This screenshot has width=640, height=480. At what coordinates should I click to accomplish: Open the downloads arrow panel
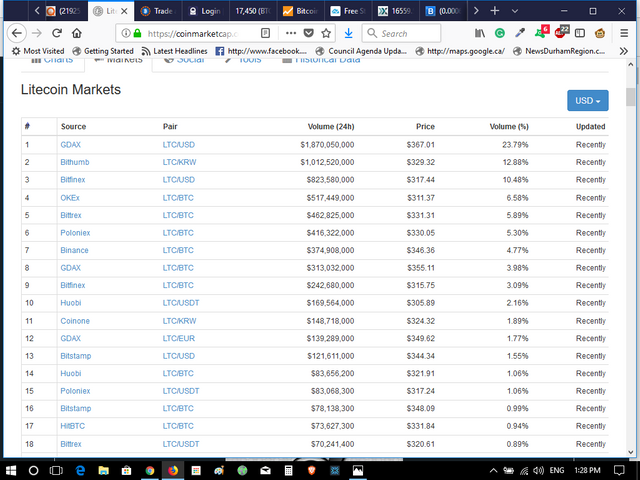[348, 33]
